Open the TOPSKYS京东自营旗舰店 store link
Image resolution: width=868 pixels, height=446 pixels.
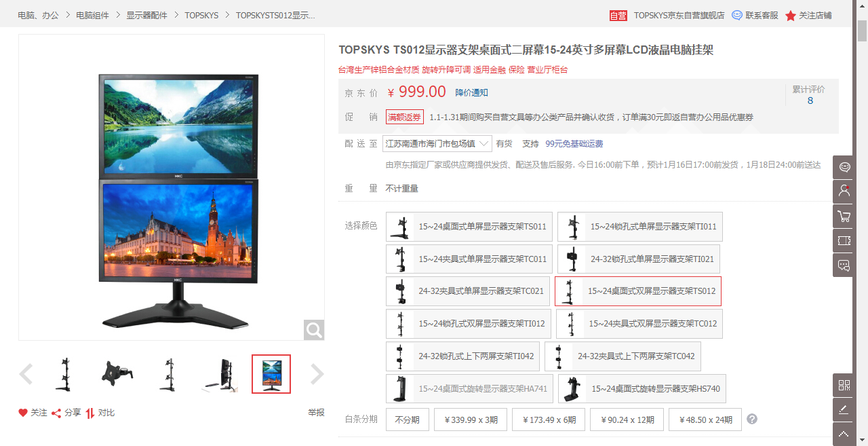(679, 15)
